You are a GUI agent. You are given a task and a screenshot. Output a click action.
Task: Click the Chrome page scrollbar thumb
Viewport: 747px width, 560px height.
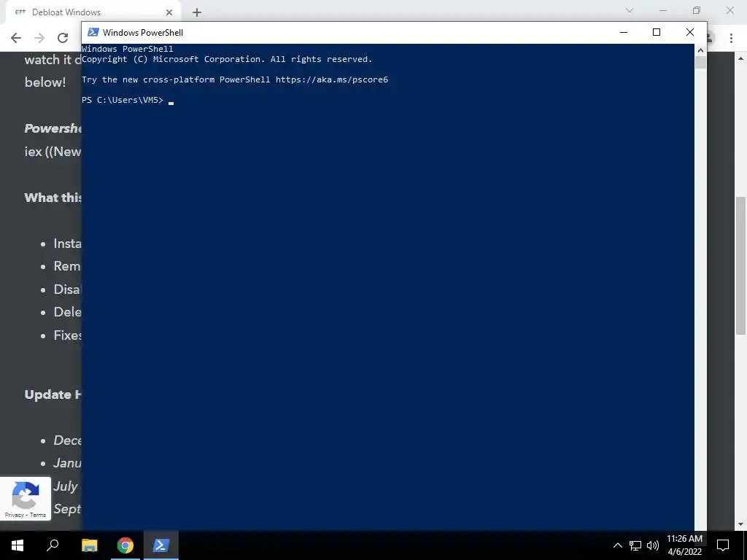click(741, 265)
